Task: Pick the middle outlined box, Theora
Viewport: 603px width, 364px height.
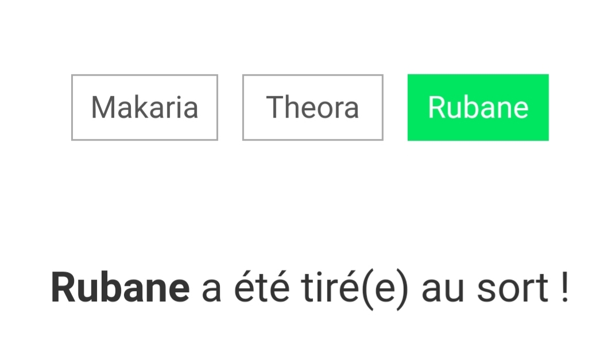Action: point(312,107)
